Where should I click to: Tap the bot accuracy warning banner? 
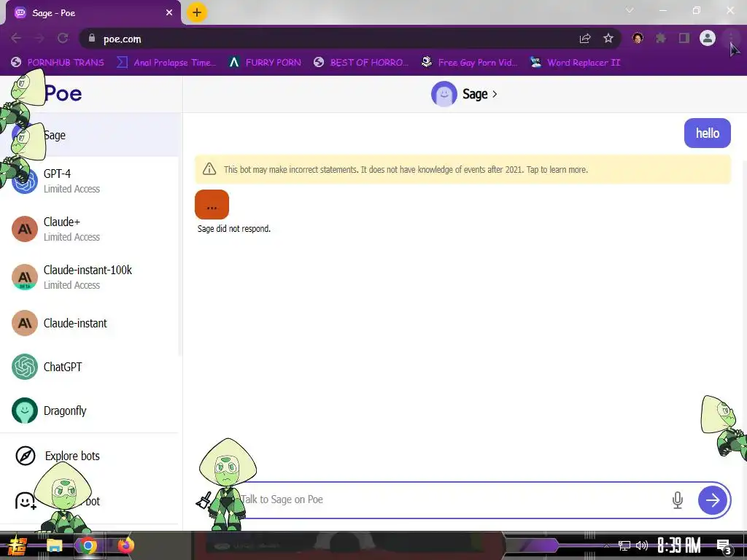[x=462, y=169]
